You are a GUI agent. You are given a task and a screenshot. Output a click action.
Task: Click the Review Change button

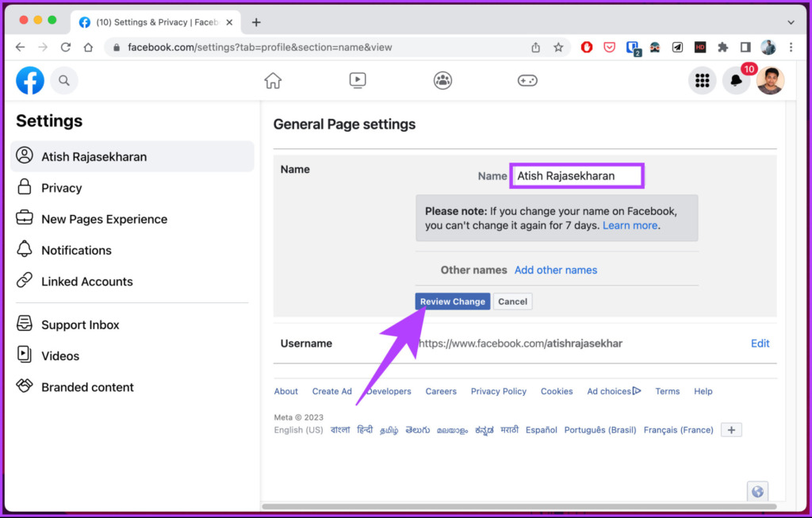(x=452, y=301)
